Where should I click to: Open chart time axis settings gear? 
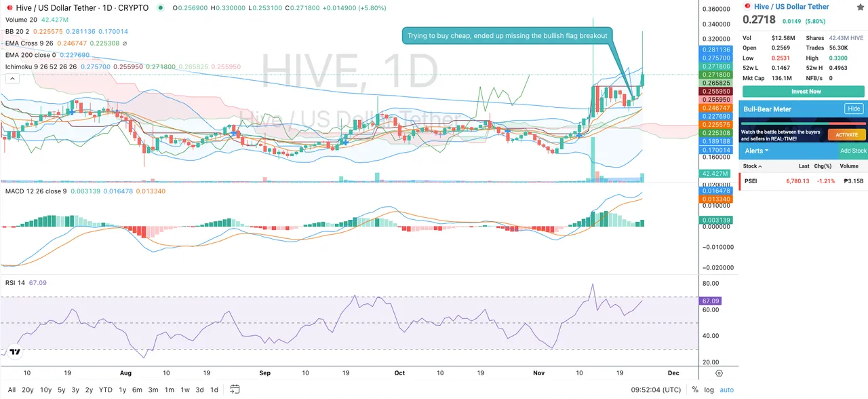pos(719,373)
